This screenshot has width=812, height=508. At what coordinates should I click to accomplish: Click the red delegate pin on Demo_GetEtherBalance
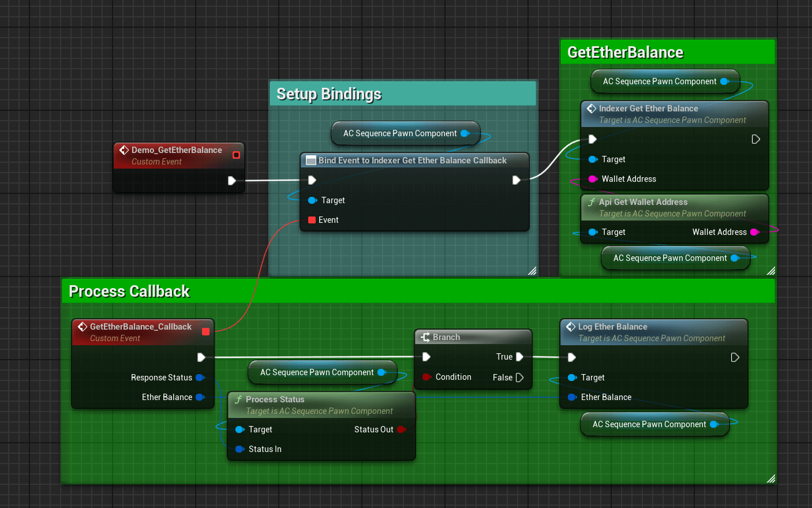pos(236,155)
